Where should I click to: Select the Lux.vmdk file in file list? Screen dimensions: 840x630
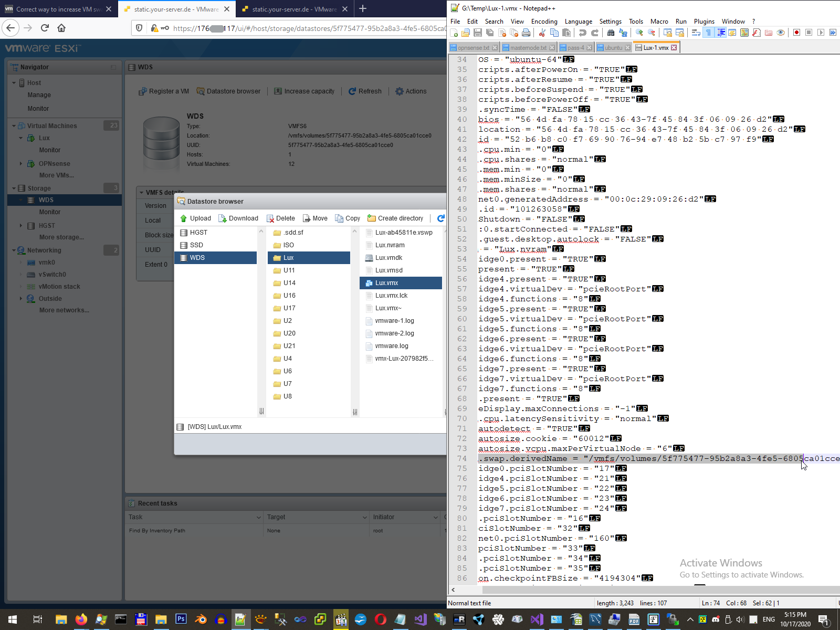[x=401, y=258]
